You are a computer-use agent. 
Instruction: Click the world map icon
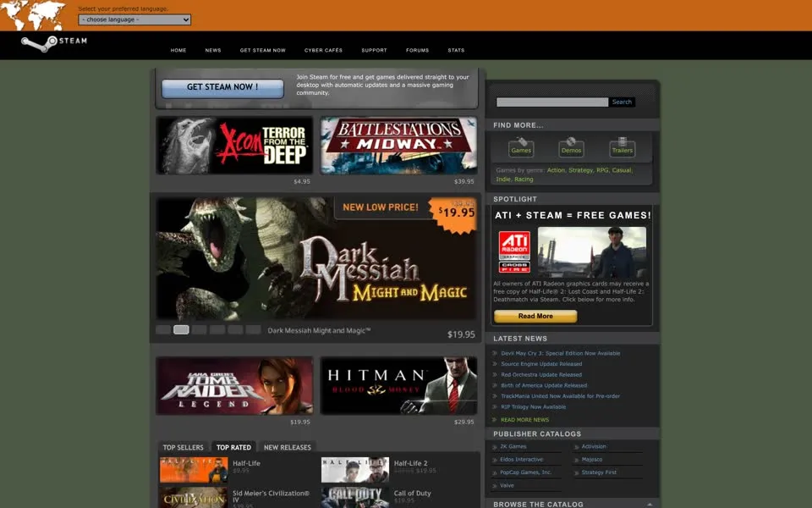click(34, 15)
